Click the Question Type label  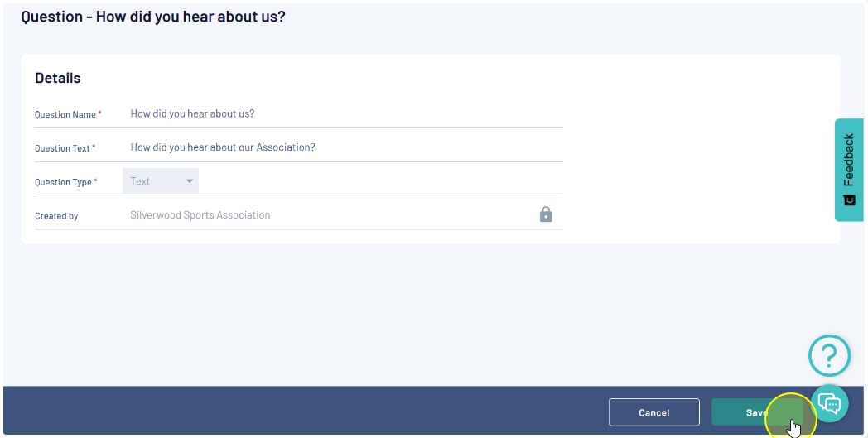62,182
